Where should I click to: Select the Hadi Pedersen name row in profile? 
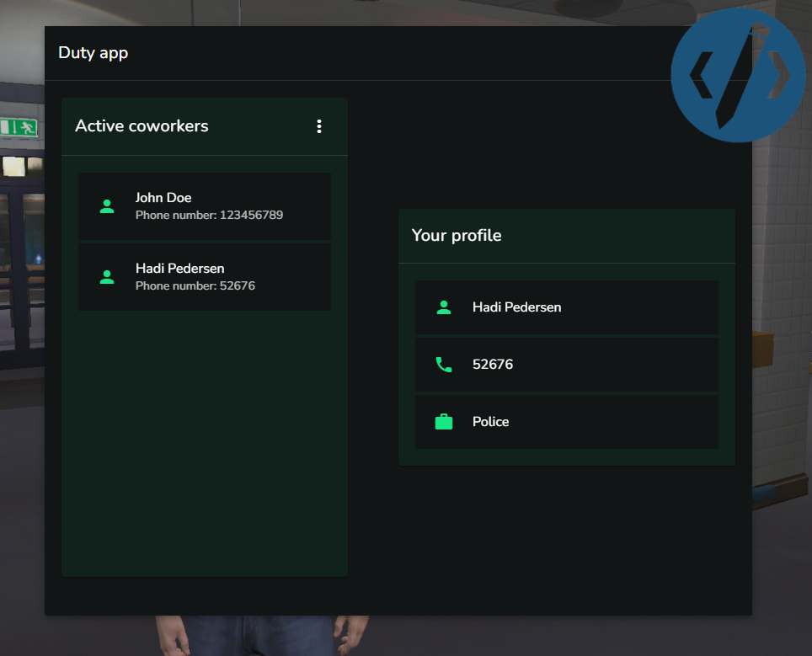coord(566,307)
